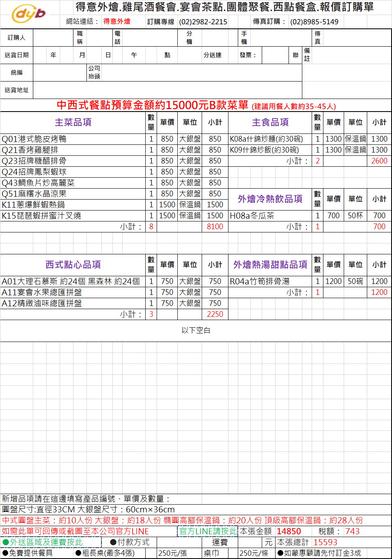Viewport: 392px width, 559px height.
Task: Select the Q23招牌糖醋排骨 item cell
Action: click(73, 161)
